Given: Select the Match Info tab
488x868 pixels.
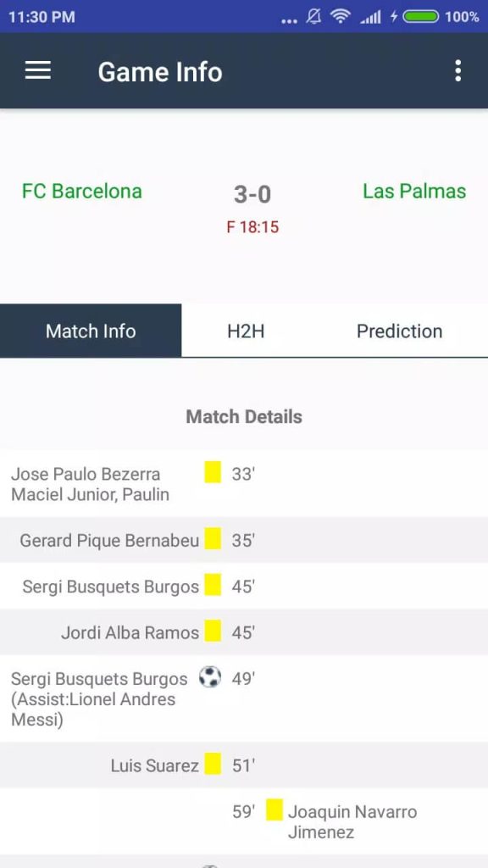Looking at the screenshot, I should tap(91, 331).
